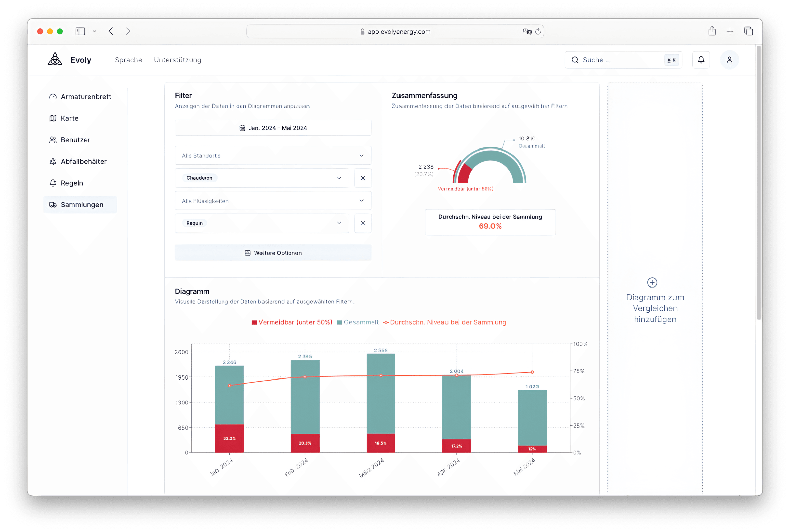Click the Safari share icon
The height and width of the screenshot is (532, 790).
click(x=712, y=31)
